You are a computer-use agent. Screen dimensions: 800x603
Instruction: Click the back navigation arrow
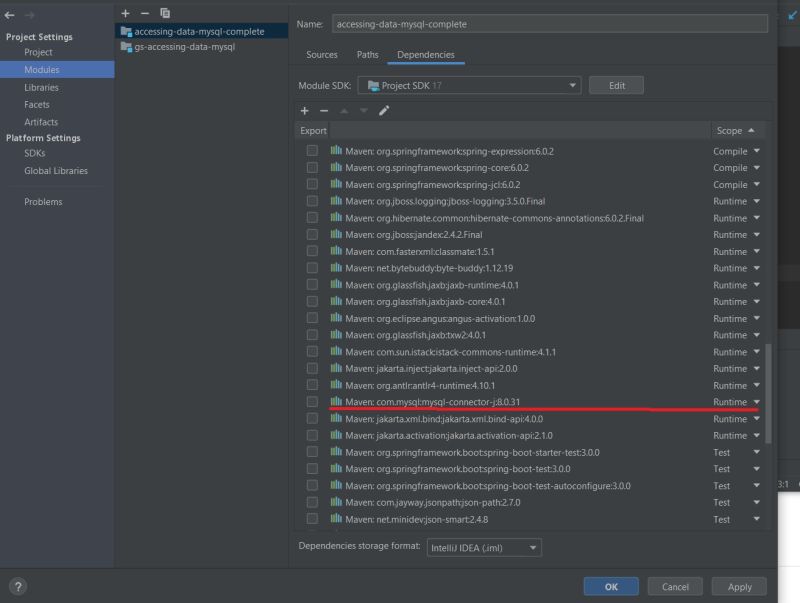[8, 14]
